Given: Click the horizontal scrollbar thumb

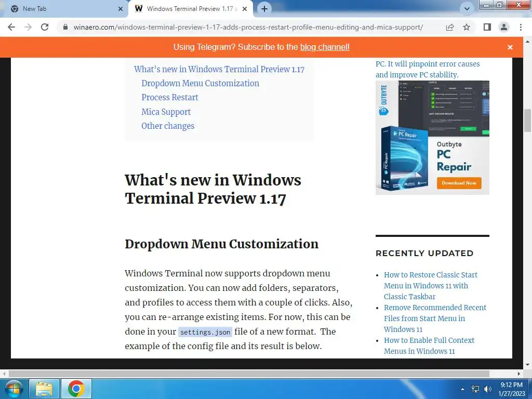Looking at the screenshot, I should (x=249, y=374).
